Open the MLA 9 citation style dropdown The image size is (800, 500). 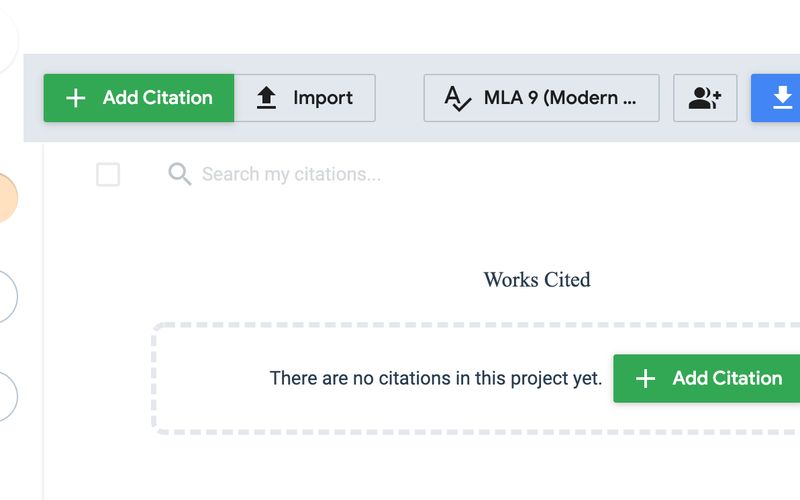[541, 98]
